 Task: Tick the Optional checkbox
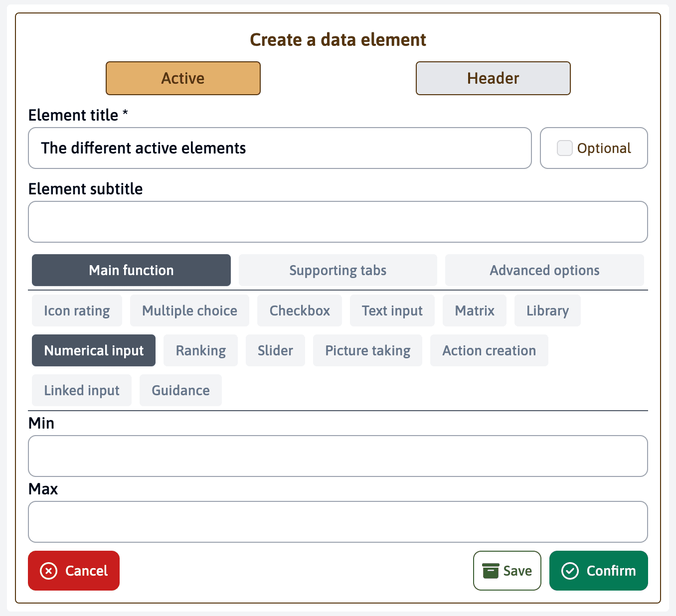[564, 148]
